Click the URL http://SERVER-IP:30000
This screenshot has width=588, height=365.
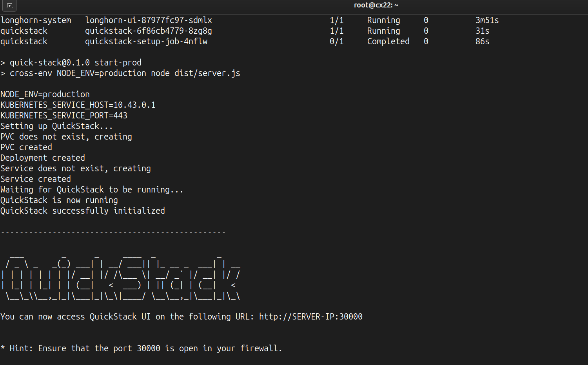coord(311,317)
